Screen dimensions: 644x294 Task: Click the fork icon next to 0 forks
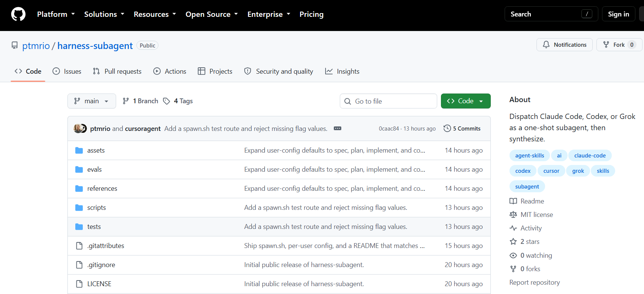tap(513, 269)
